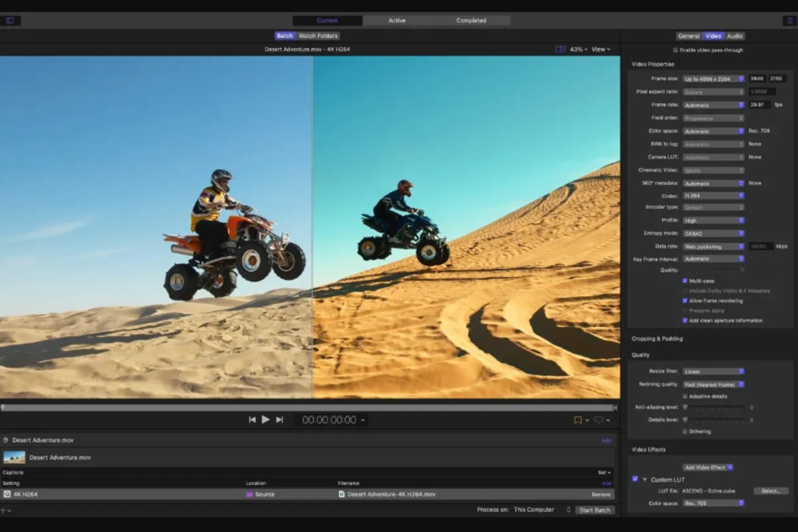Toggle the inspector pane via top-right icon

(789, 21)
